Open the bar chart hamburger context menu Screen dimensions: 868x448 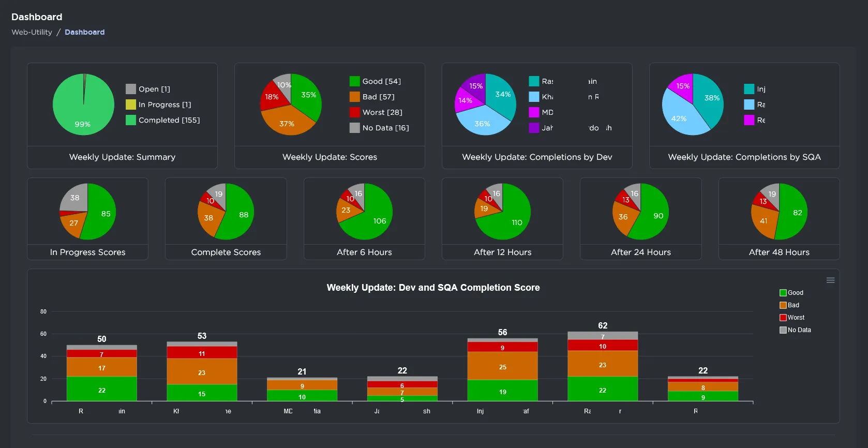coord(830,280)
